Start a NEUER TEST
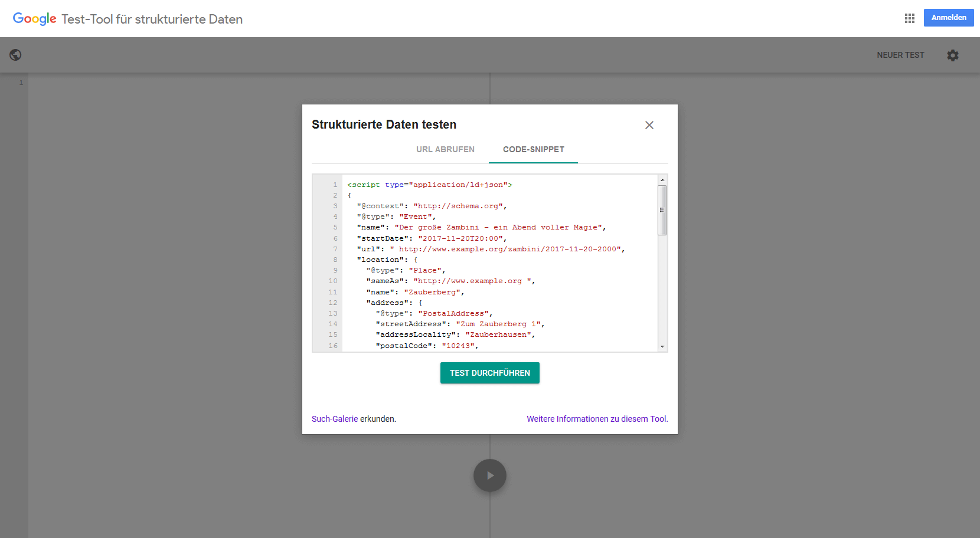Image resolution: width=980 pixels, height=538 pixels. click(x=900, y=55)
